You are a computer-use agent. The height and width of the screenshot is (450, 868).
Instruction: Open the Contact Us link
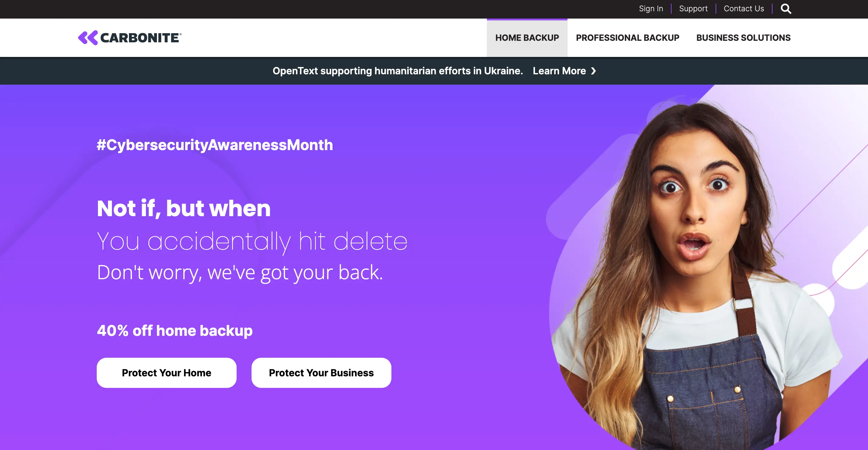744,9
